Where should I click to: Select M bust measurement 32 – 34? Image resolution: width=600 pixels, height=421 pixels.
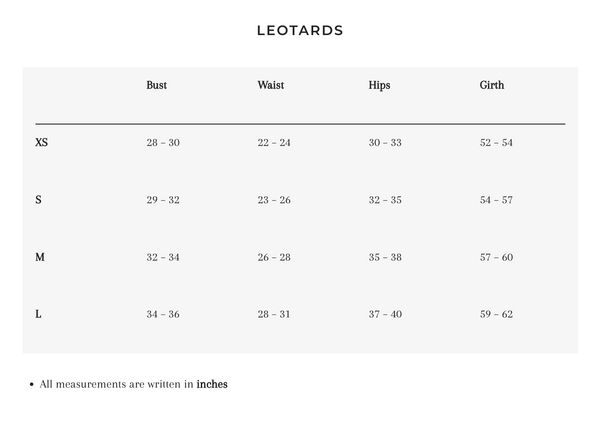[x=163, y=257]
